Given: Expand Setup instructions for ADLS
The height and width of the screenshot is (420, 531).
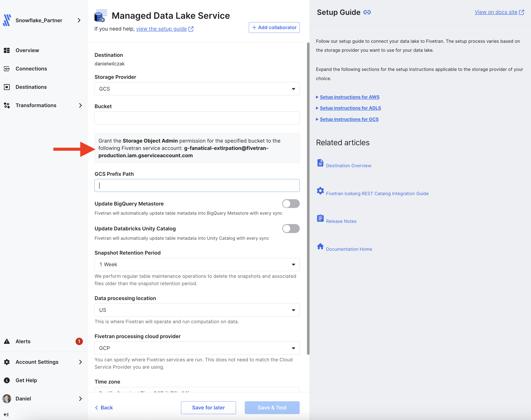Looking at the screenshot, I should point(350,108).
